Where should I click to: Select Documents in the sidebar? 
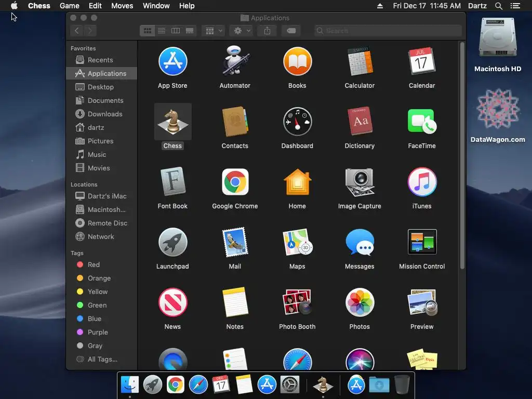point(101,100)
